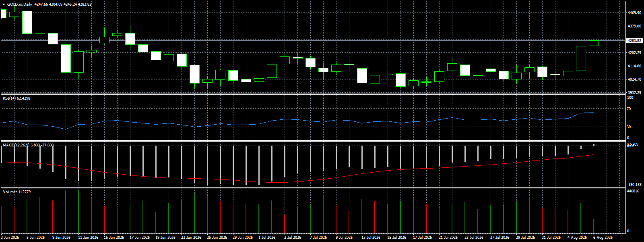Click the 3937.25 price at the axis bottom
The image size is (644, 242).
pyautogui.click(x=634, y=92)
